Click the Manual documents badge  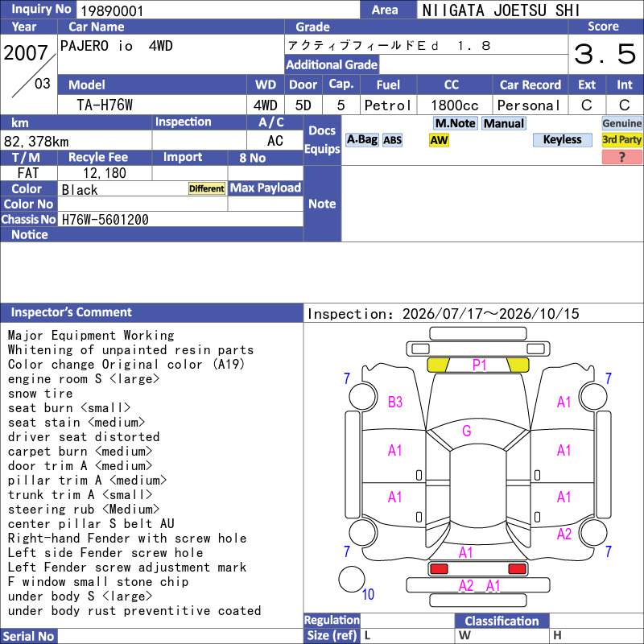tap(504, 123)
